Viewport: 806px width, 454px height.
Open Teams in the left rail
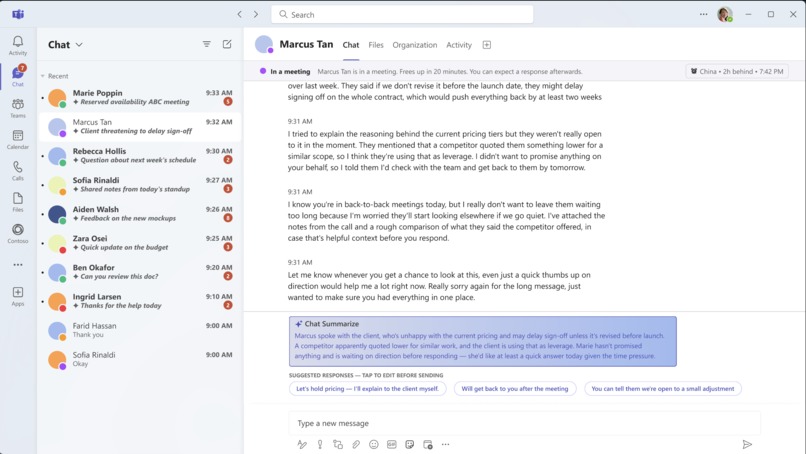click(x=17, y=108)
